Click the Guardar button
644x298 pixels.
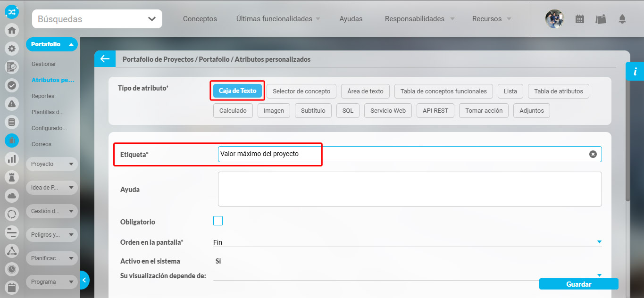click(578, 284)
